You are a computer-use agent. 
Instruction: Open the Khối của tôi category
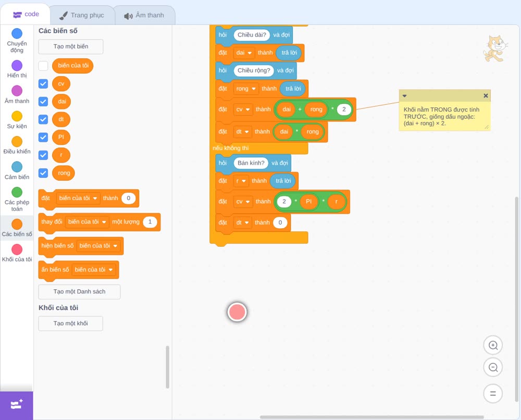click(x=17, y=253)
